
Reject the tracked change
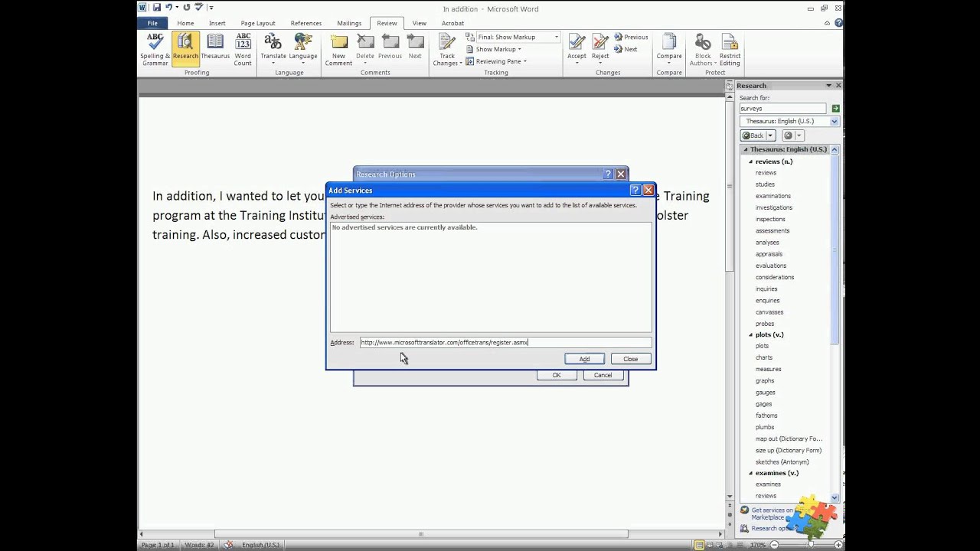pos(600,47)
